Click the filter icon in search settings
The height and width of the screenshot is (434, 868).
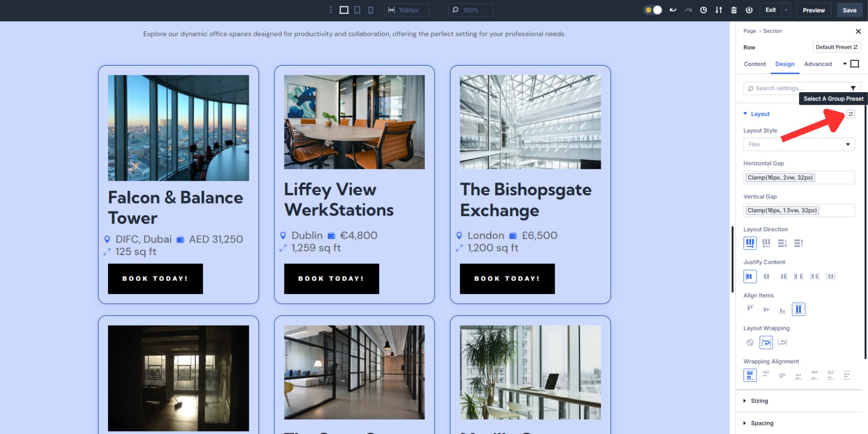(853, 88)
